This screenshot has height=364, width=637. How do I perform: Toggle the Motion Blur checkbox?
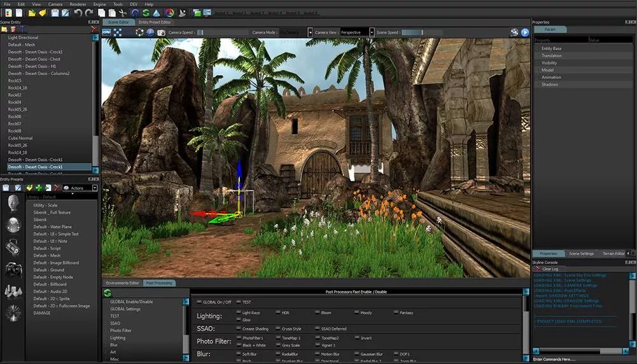[x=318, y=354]
